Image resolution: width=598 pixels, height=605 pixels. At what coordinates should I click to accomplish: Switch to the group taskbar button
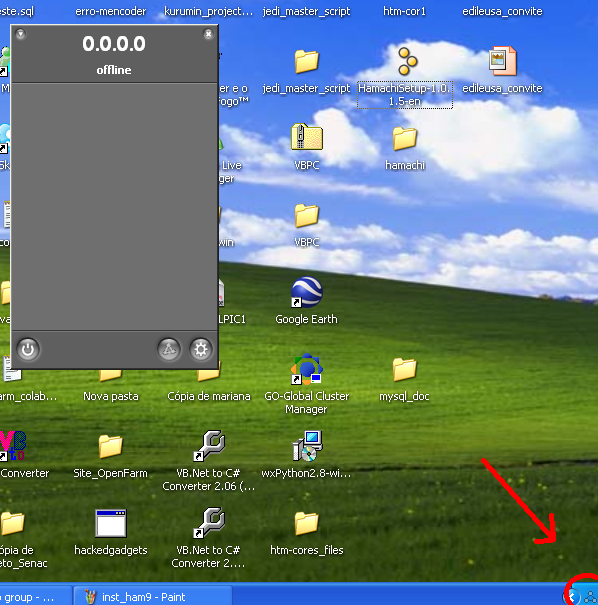coord(35,596)
